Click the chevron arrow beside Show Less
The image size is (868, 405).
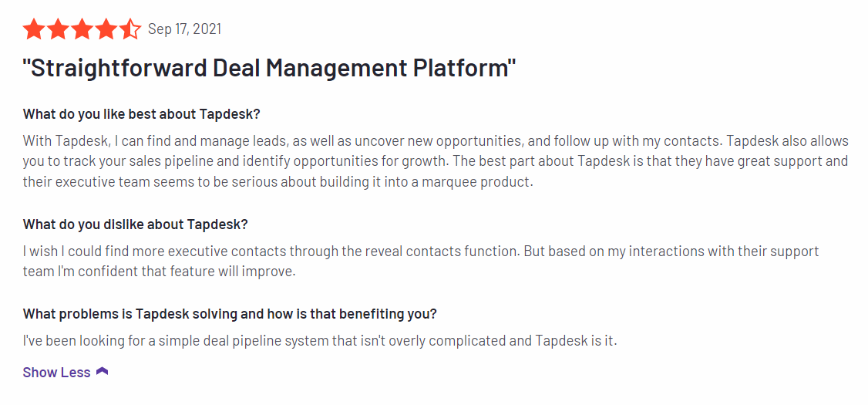(x=103, y=372)
